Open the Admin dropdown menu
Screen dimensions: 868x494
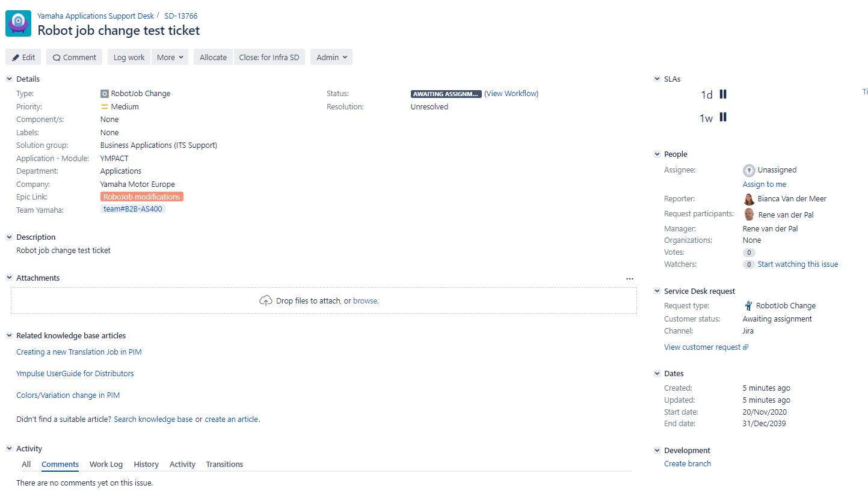tap(331, 57)
